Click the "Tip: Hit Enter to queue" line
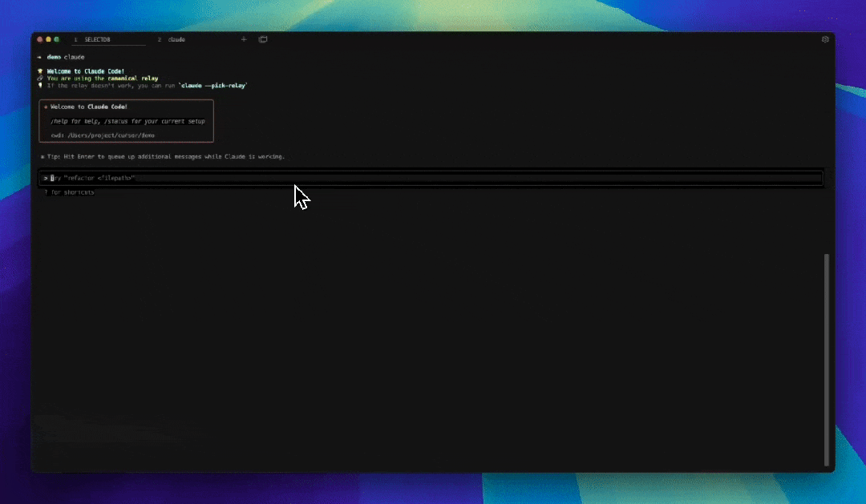 [x=163, y=157]
